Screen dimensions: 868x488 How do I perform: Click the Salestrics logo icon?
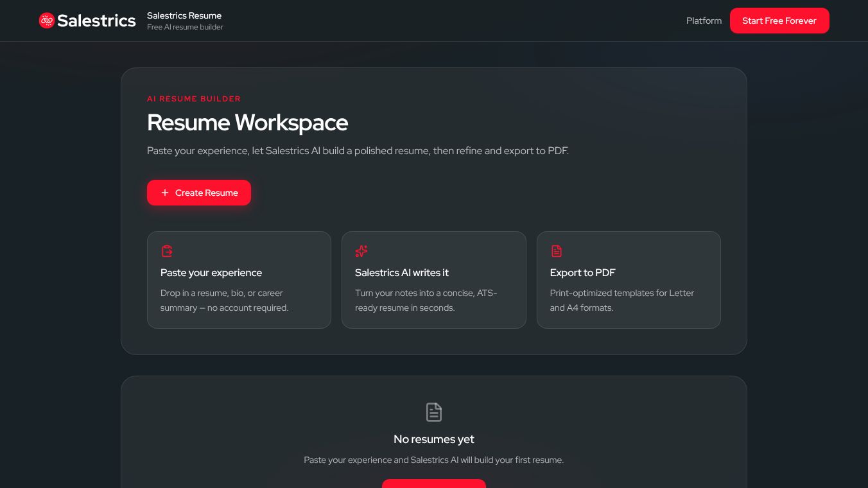(x=47, y=21)
